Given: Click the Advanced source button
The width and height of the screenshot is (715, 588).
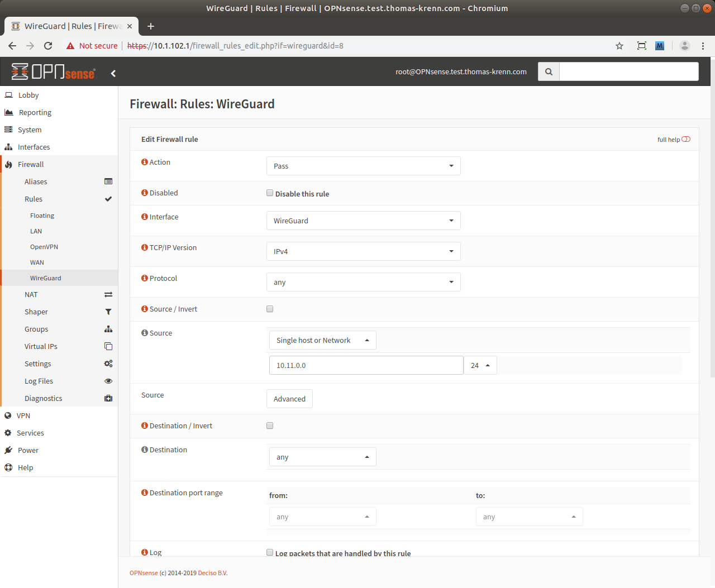Looking at the screenshot, I should click(289, 399).
